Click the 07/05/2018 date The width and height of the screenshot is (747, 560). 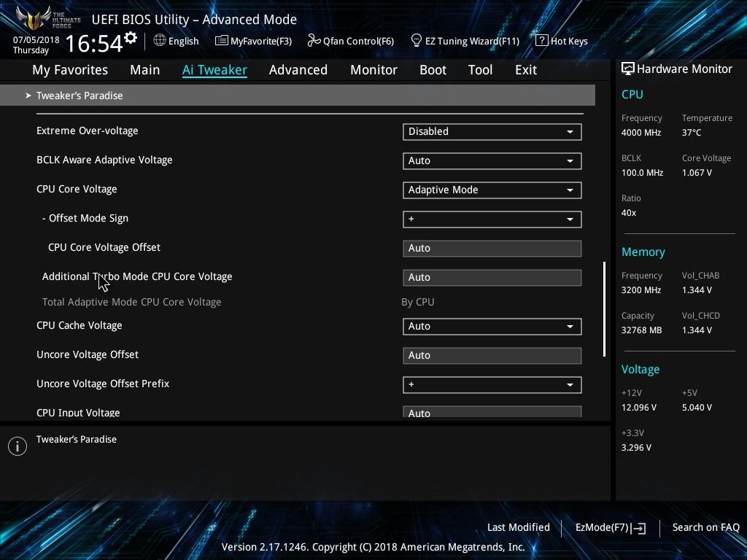(36, 40)
